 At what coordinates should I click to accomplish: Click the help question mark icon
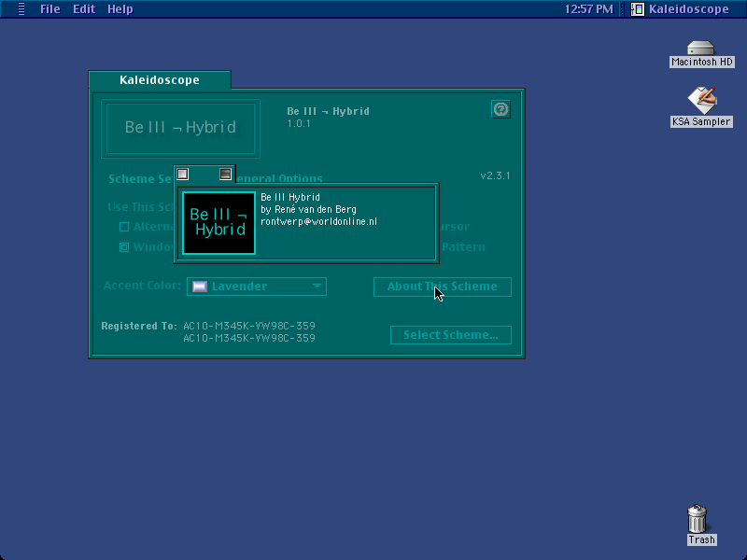tap(500, 109)
